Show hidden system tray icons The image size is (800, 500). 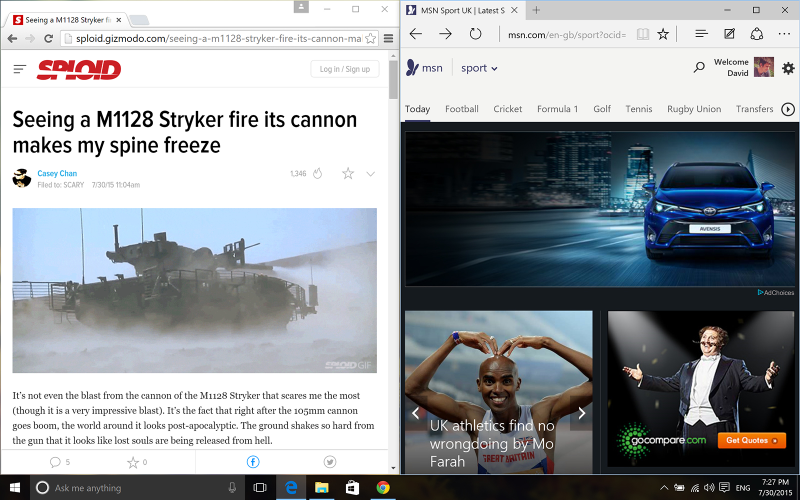(x=664, y=488)
